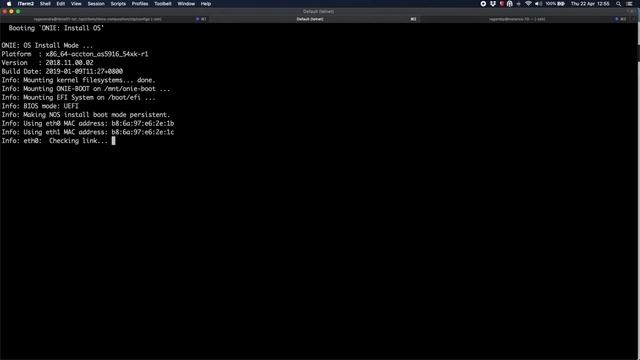This screenshot has height=360, width=640.
Task: Open the Shell menu
Action: (x=45, y=4)
